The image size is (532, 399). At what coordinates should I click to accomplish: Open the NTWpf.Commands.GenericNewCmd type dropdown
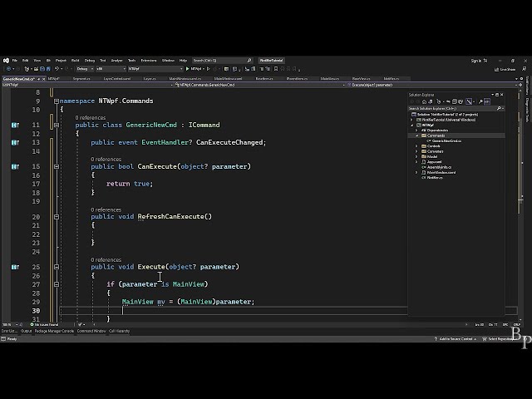259,85
